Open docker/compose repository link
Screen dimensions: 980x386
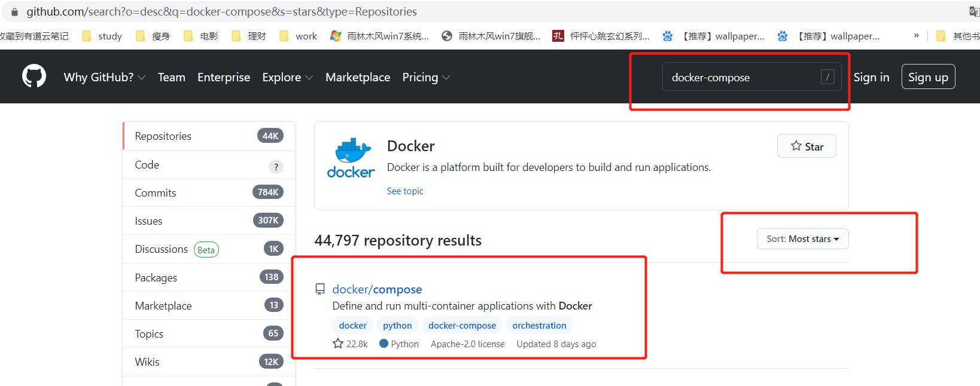click(x=377, y=289)
